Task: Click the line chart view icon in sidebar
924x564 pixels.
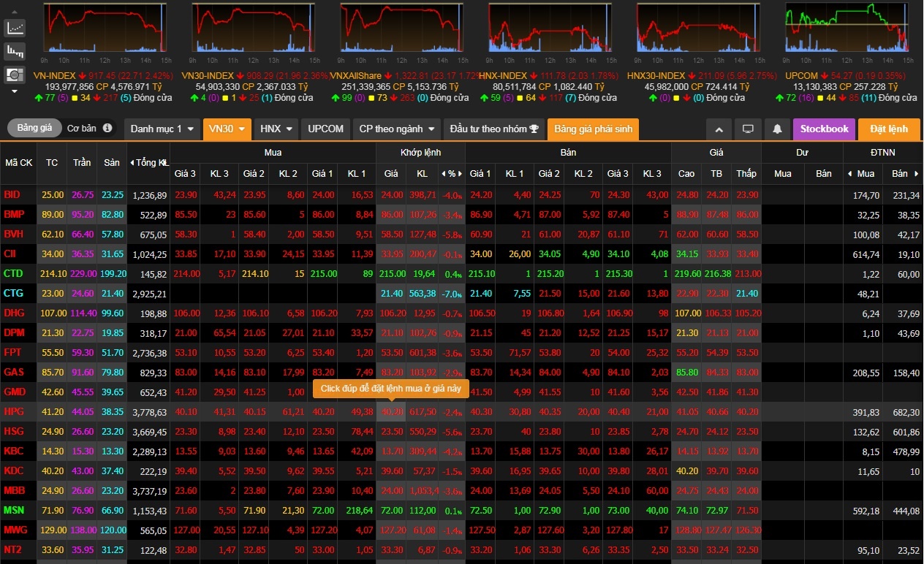Action: [15, 28]
